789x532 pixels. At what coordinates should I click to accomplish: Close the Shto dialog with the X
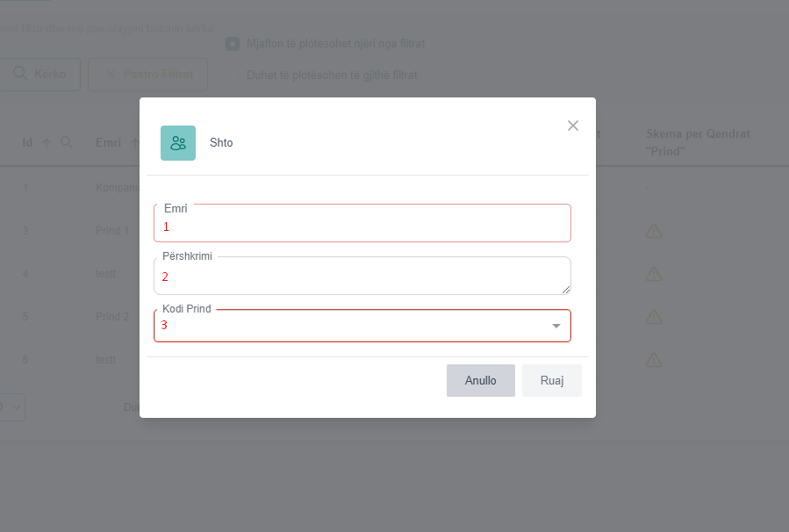573,126
